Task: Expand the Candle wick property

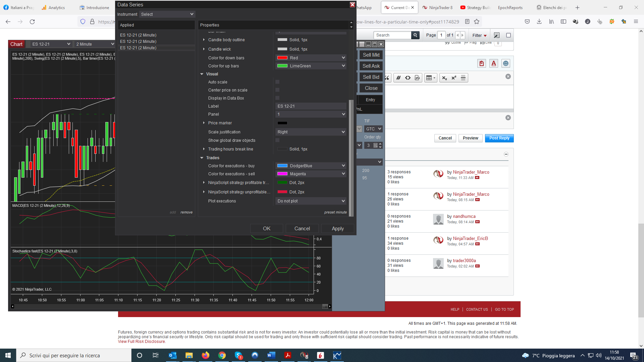Action: (204, 49)
